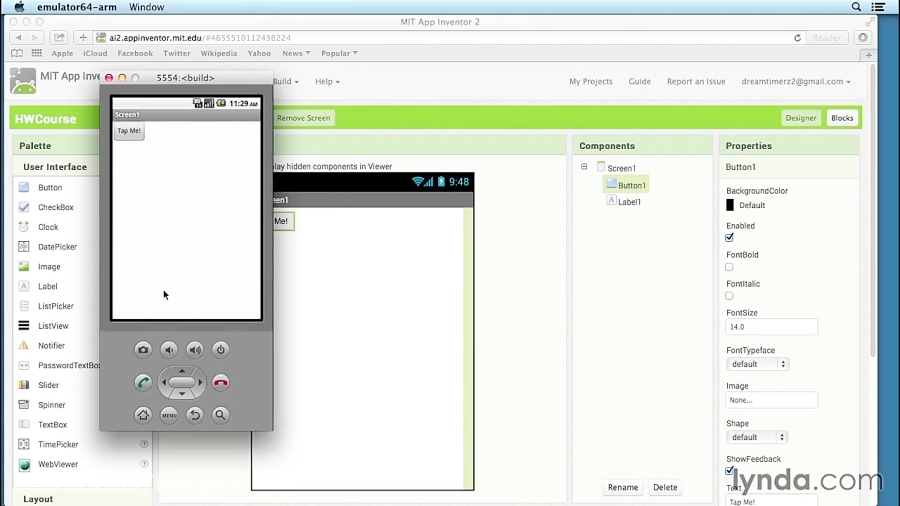Screen dimensions: 900x506
Task: Click the emulator power button
Action: pos(220,349)
